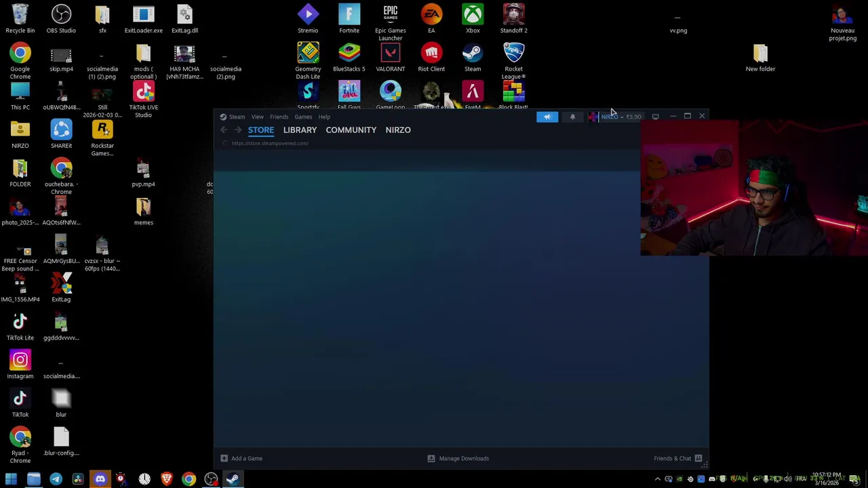Select TikTok Lite desktop shortcut
This screenshot has width=868, height=488.
[20, 327]
